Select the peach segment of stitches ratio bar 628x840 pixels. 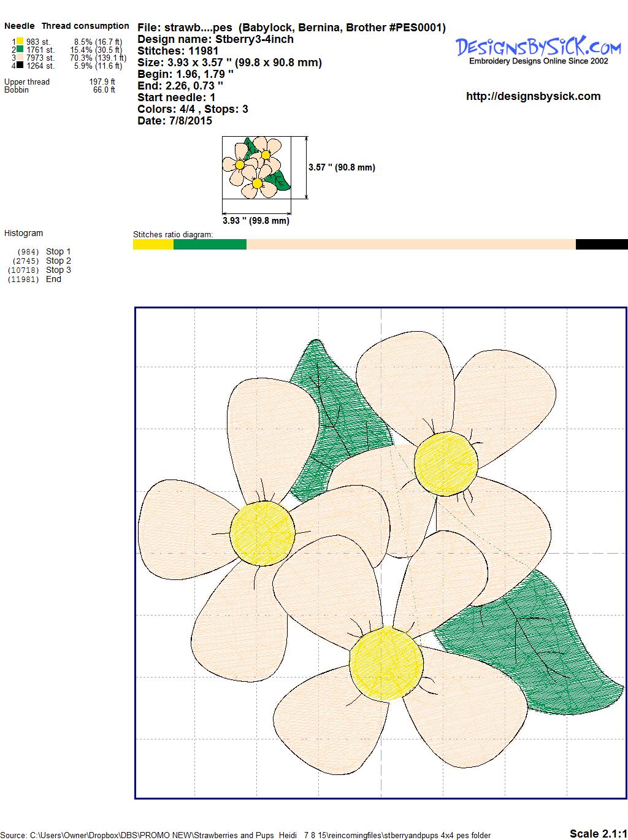click(x=411, y=245)
